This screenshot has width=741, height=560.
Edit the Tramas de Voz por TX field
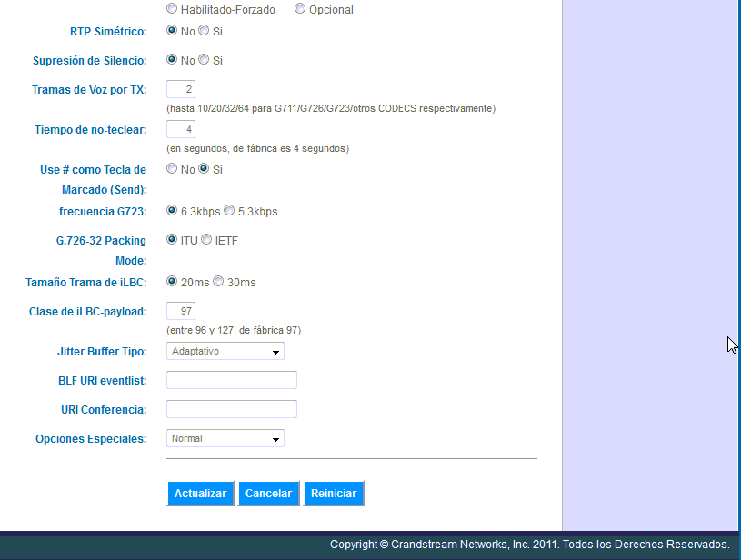click(x=180, y=88)
